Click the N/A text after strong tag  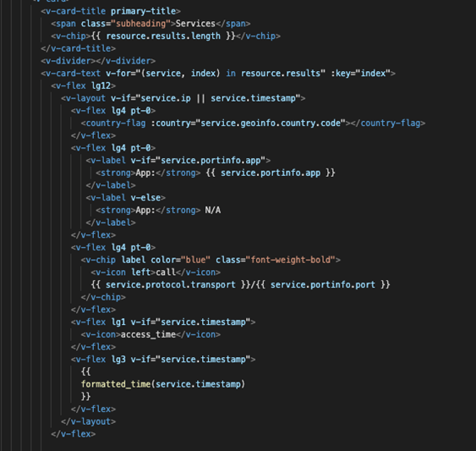point(213,211)
